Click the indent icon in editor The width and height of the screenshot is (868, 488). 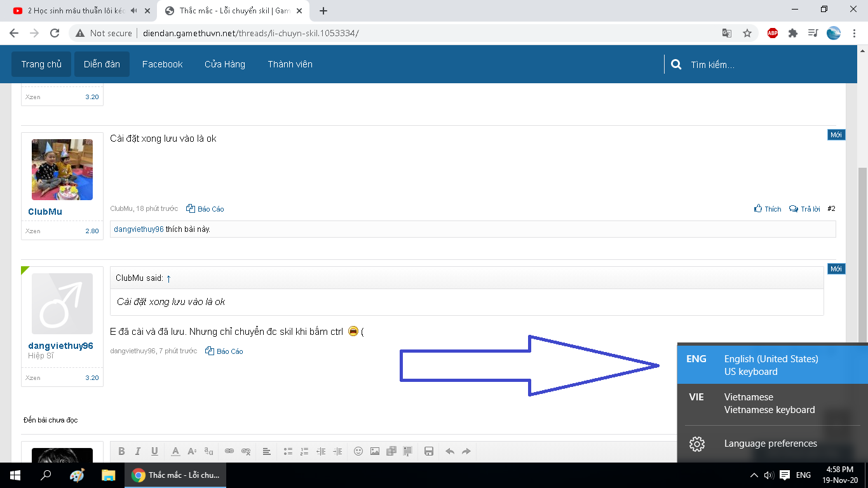click(x=337, y=451)
